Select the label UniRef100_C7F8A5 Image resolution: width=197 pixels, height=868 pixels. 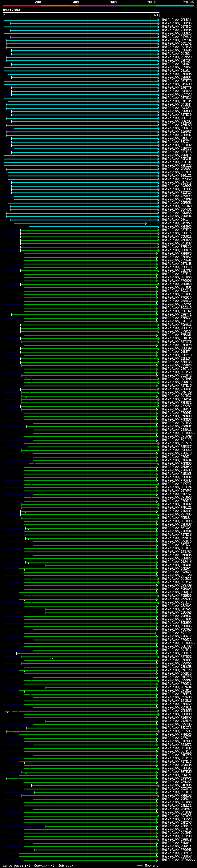point(177,74)
